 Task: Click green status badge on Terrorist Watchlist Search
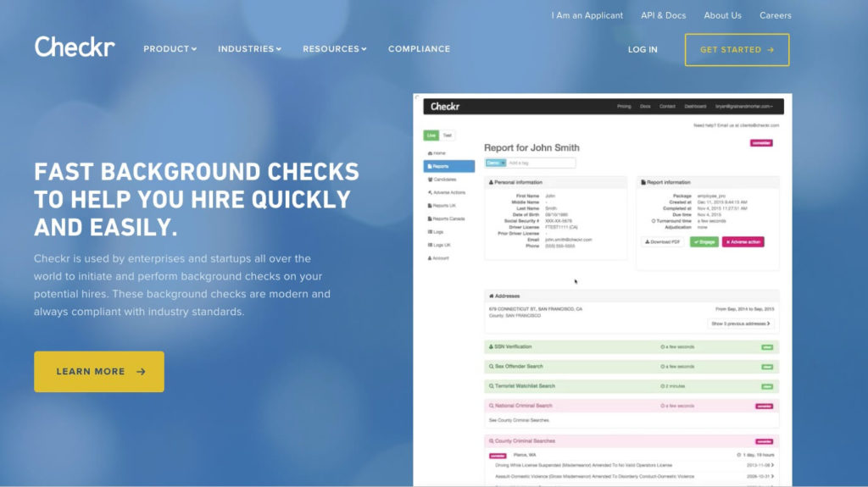(766, 386)
